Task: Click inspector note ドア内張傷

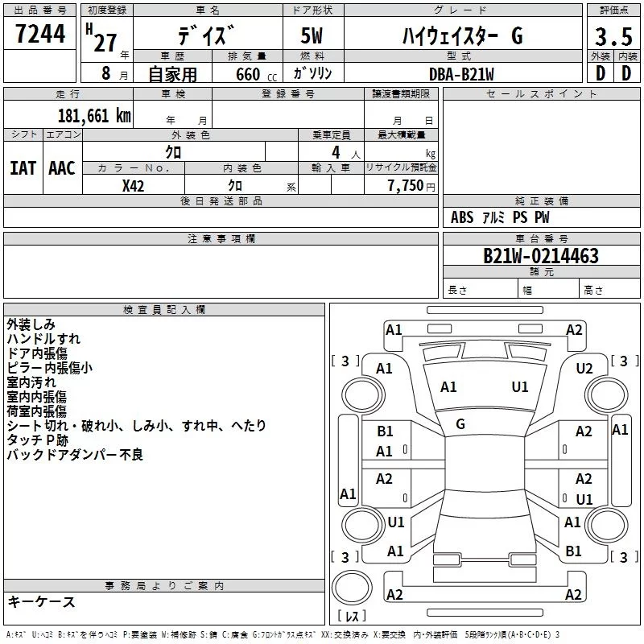Action: (37, 353)
